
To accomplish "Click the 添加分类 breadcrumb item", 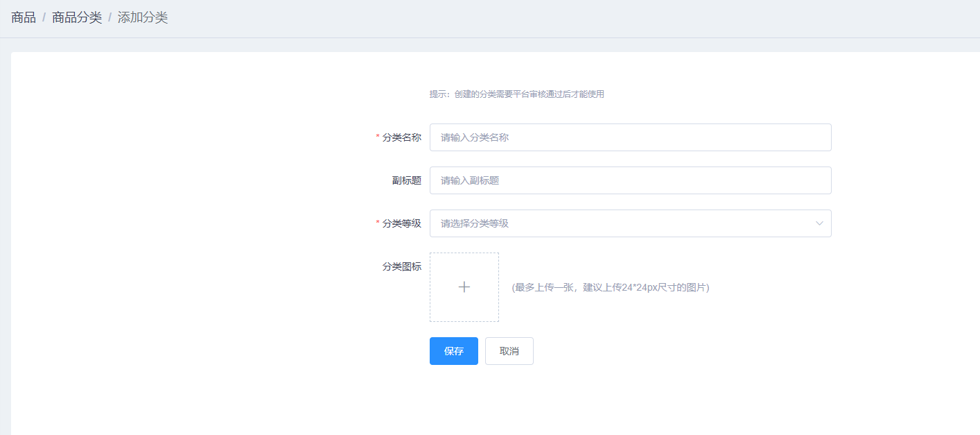I will tap(143, 17).
